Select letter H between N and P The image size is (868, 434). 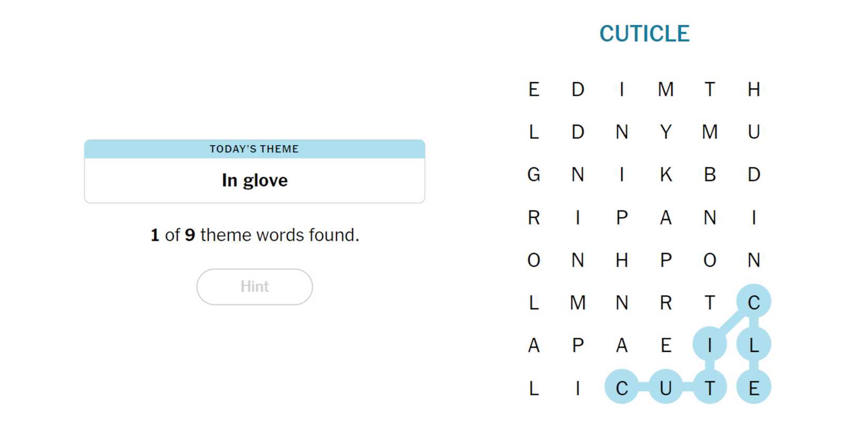click(622, 260)
